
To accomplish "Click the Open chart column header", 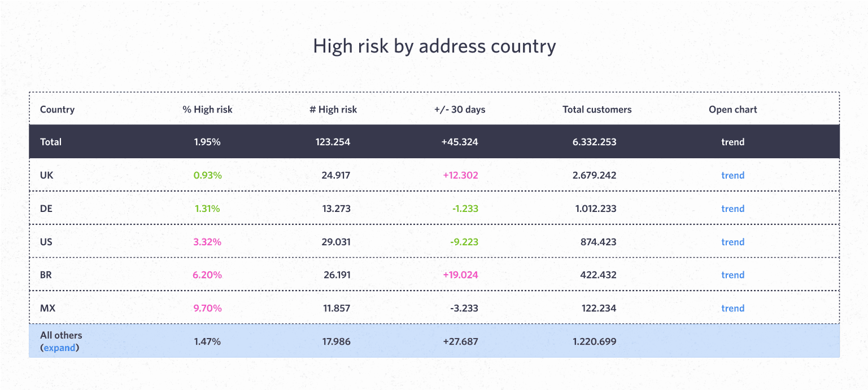I will coord(732,109).
